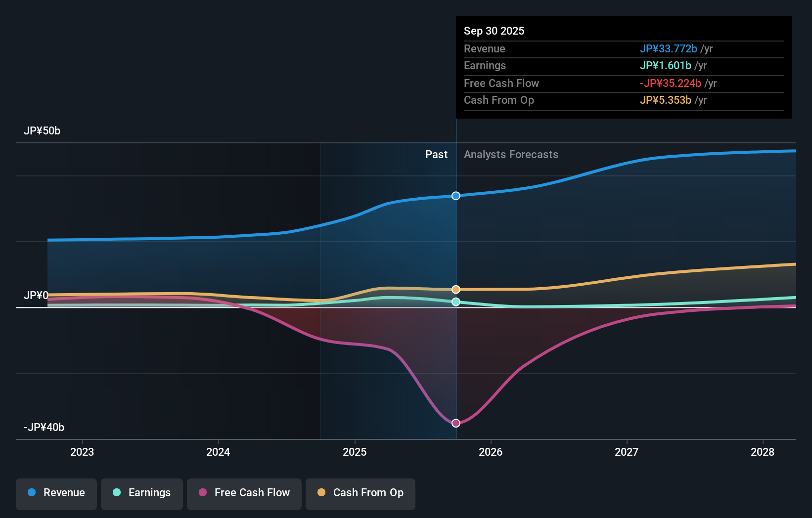Switch to the Past section of the chart
Screen dimensions: 812x518
click(436, 154)
